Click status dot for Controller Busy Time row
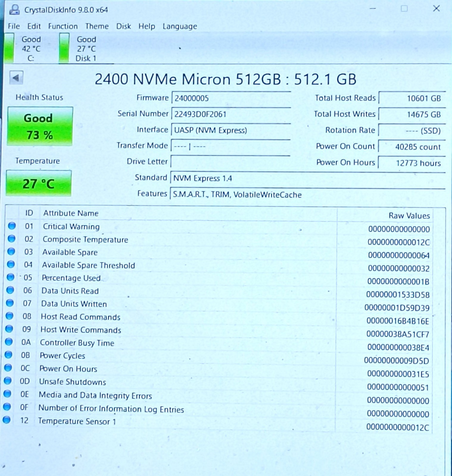This screenshot has height=476, width=452. point(9,342)
